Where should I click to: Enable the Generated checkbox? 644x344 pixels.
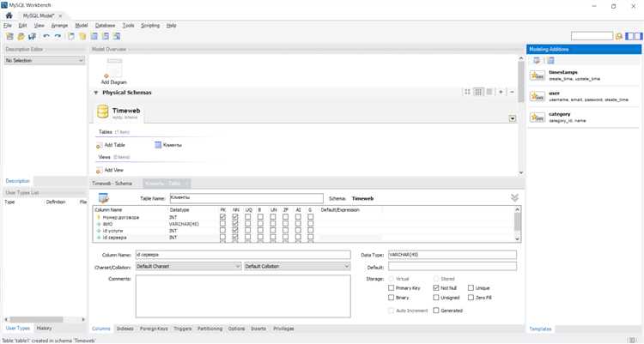(x=436, y=311)
